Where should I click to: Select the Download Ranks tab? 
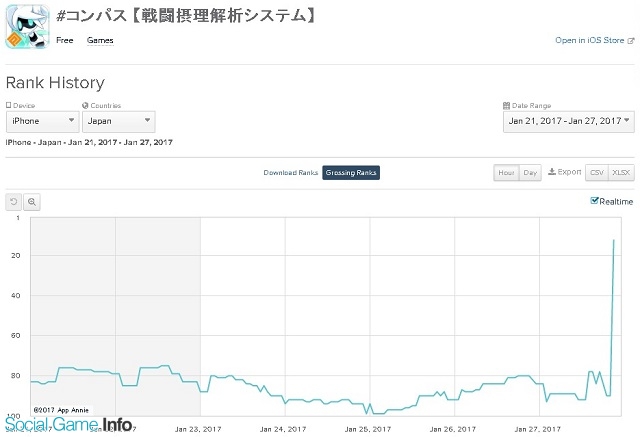click(x=290, y=173)
